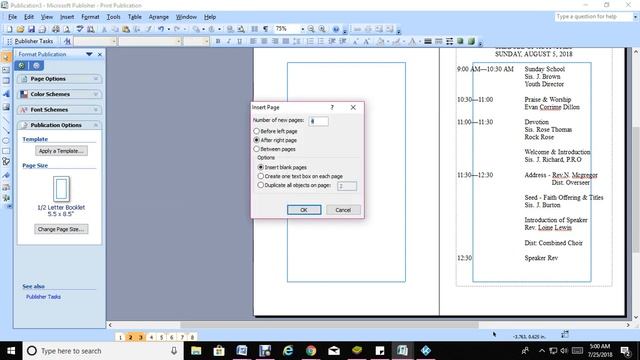Select the WordArt tool in Objects toolbar
640x360 pixels.
pyautogui.click(x=6, y=94)
